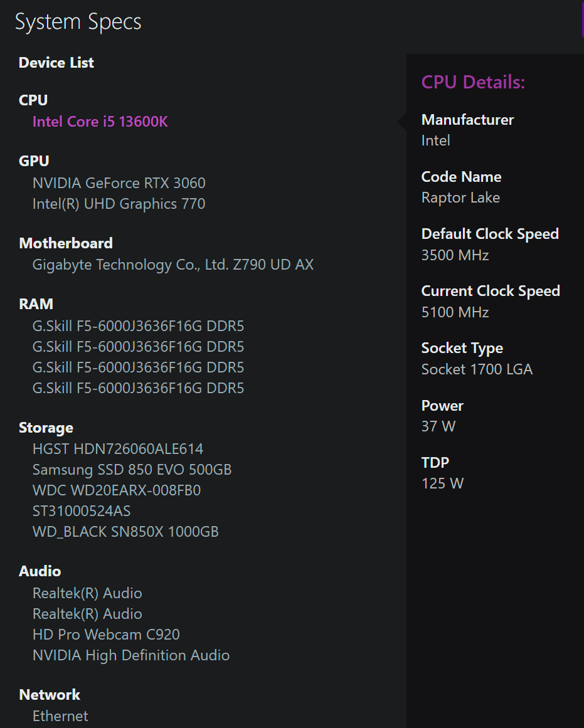Select NVIDIA GeForce RTX 3060 device
The height and width of the screenshot is (728, 584).
click(x=119, y=183)
